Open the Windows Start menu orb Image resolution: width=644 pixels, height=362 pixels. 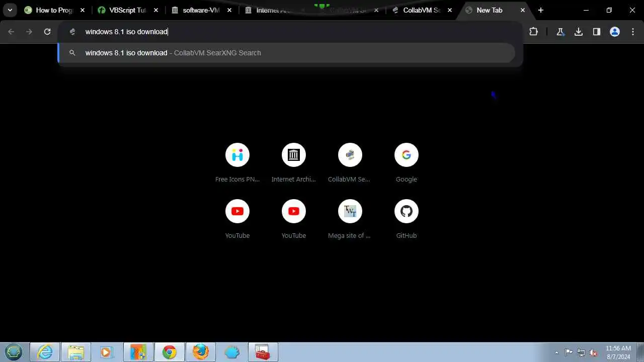pos(14,352)
